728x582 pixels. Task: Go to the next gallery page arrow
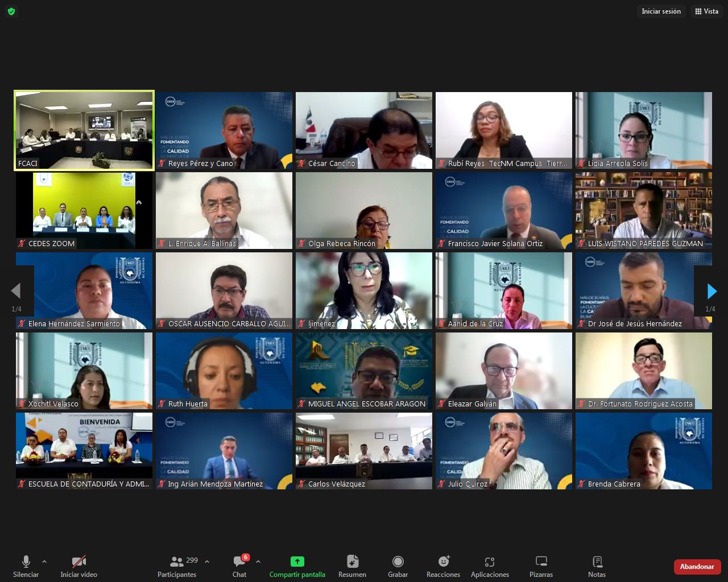[x=712, y=291]
